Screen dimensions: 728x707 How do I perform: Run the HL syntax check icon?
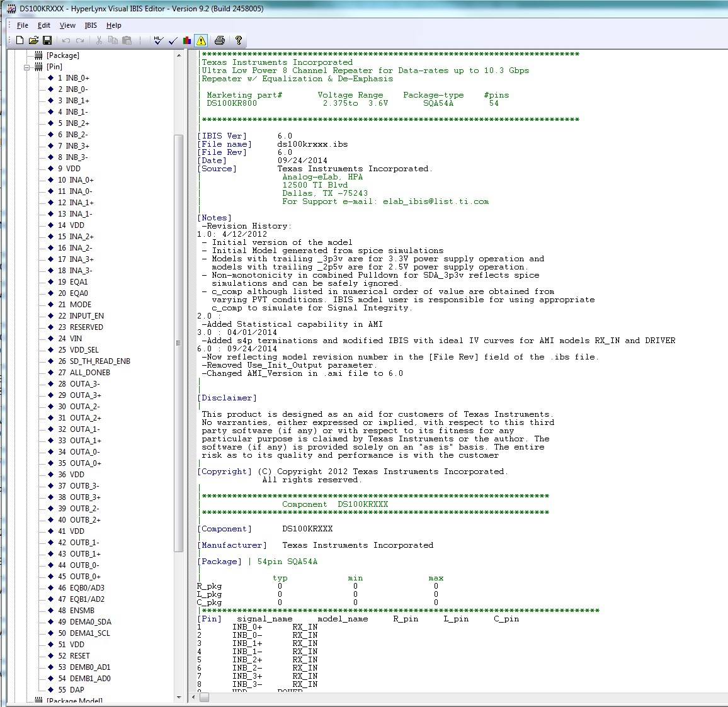coord(158,40)
